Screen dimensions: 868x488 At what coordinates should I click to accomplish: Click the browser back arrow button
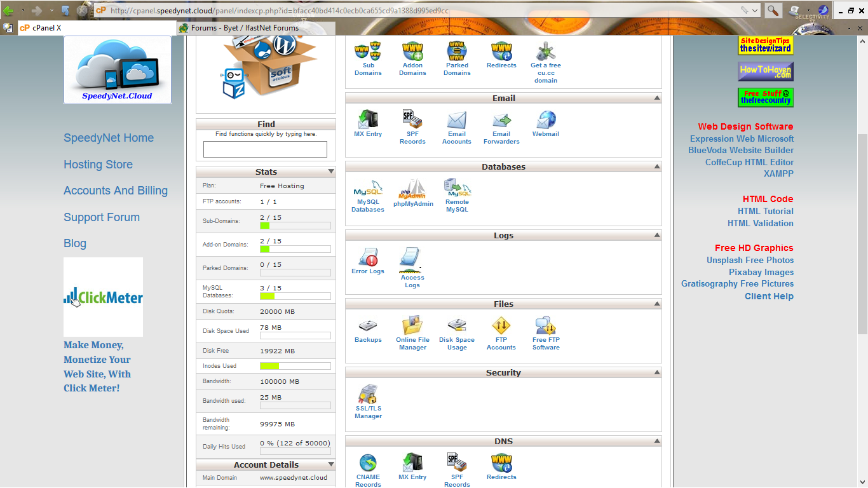9,11
